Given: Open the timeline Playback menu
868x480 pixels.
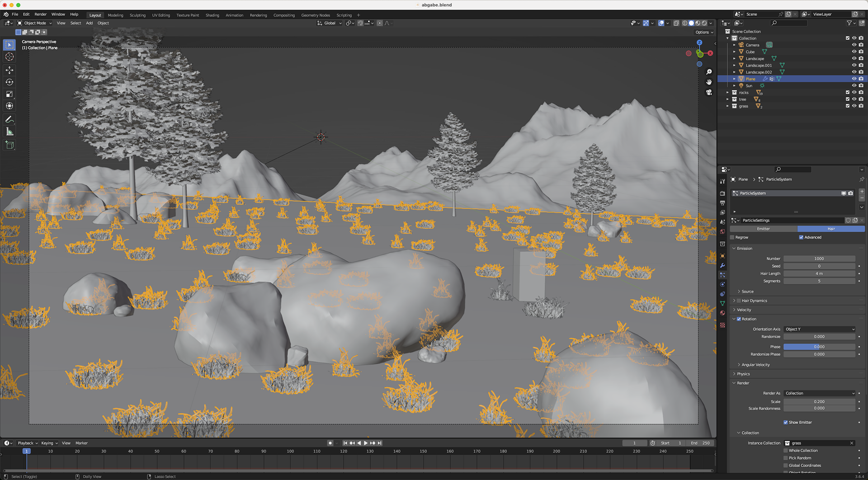Looking at the screenshot, I should click(27, 444).
